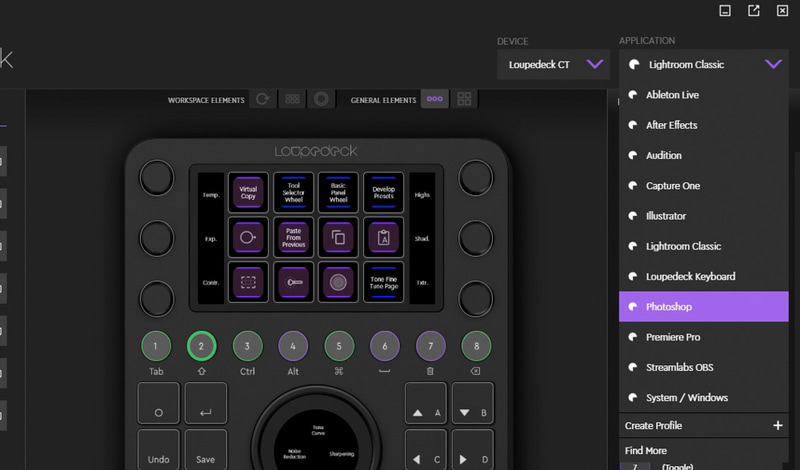Choose highlighted Photoshop application entry
Screen dimensions: 800x470
(704, 307)
